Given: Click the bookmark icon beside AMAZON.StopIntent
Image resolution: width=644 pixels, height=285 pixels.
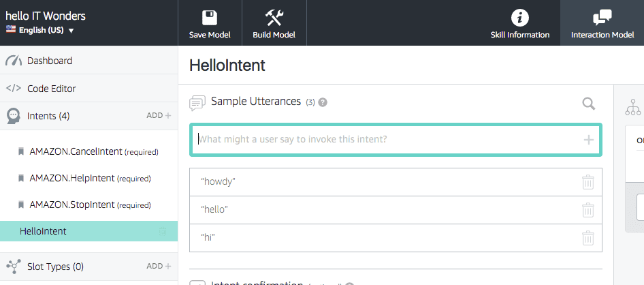Looking at the screenshot, I should pos(21,205).
